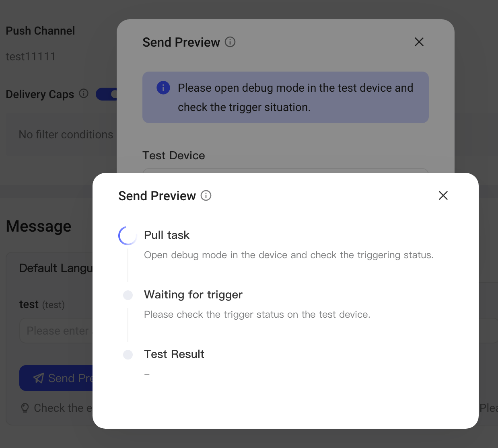
Task: Click the lightbulb tip icon near Check the
Action: (25, 408)
